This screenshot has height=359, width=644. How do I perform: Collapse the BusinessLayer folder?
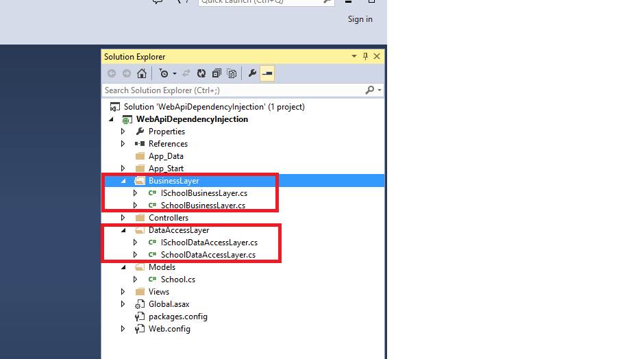(123, 181)
